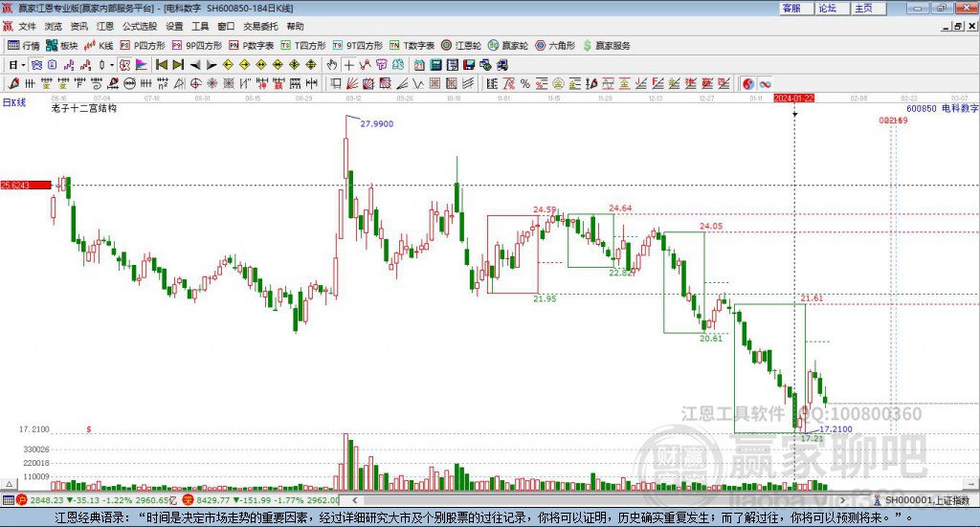Viewport: 980px width, 527px height.
Task: Open the P四方形 tool
Action: coord(143,46)
